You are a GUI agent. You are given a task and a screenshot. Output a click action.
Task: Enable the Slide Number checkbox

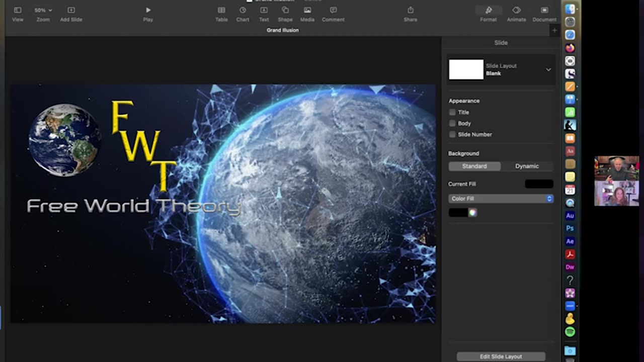point(452,134)
